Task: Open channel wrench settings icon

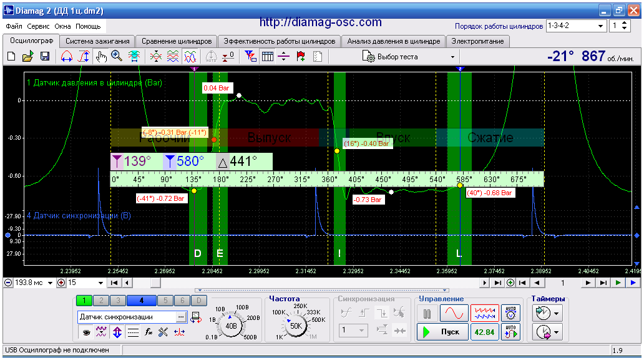Action: (163, 332)
